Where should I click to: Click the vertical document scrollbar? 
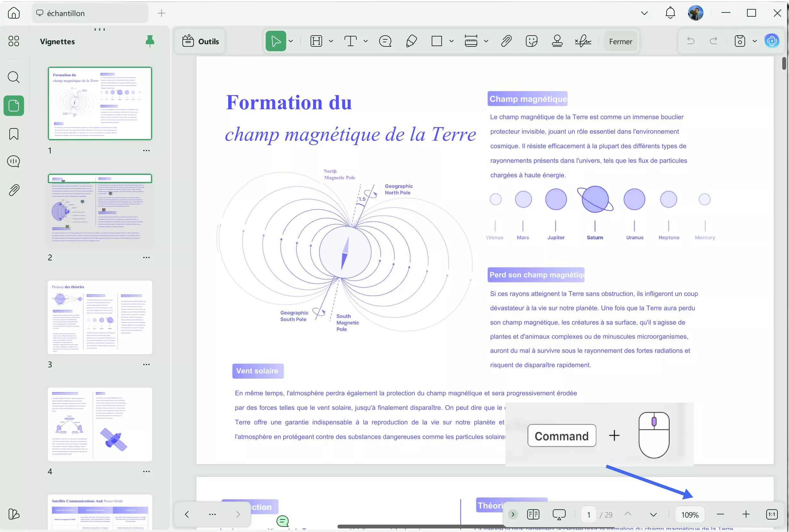pyautogui.click(x=784, y=63)
